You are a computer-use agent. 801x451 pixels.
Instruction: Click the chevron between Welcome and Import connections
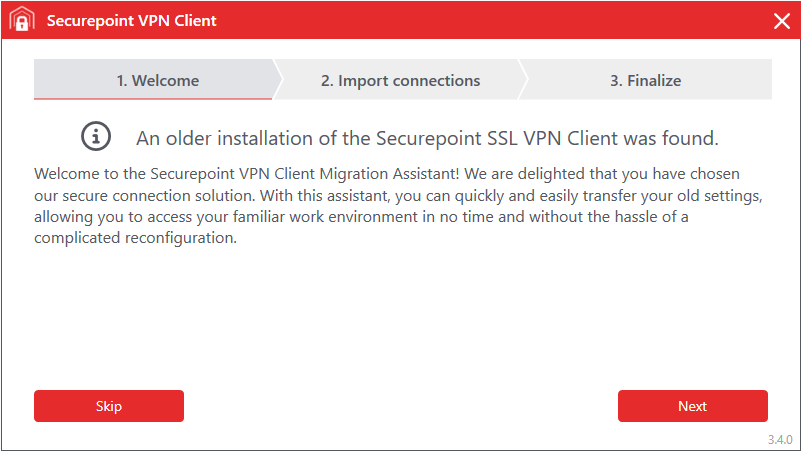[279, 80]
